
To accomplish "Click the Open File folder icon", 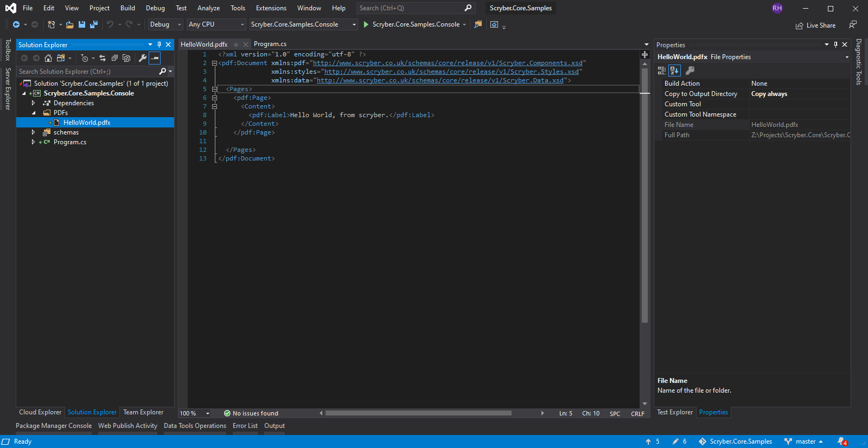I will (69, 24).
